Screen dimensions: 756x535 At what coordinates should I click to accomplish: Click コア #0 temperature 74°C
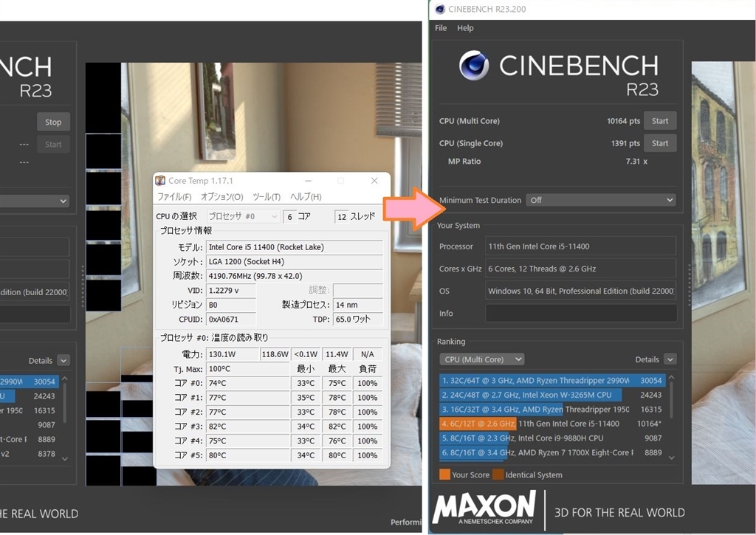(x=248, y=383)
